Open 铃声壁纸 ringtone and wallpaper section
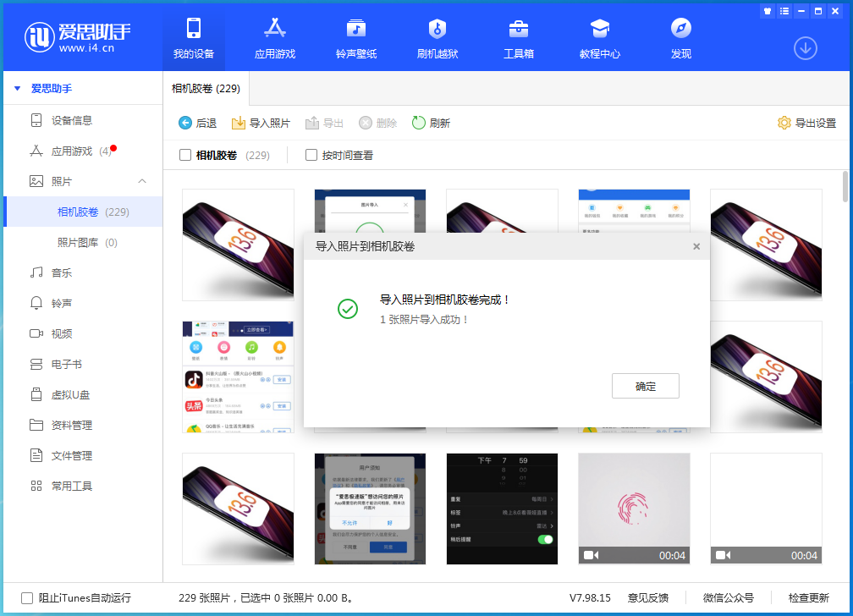This screenshot has width=853, height=616. pyautogui.click(x=356, y=29)
